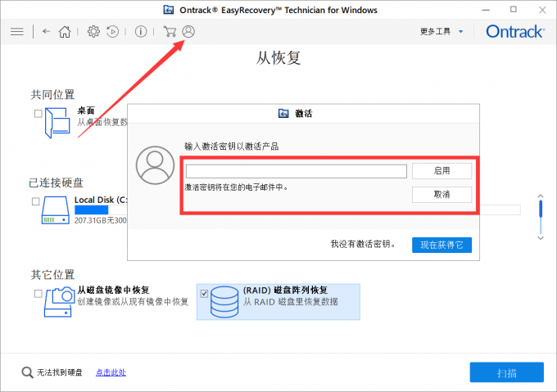557x392 pixels.
Task: Click the shopping cart icon
Action: point(170,32)
